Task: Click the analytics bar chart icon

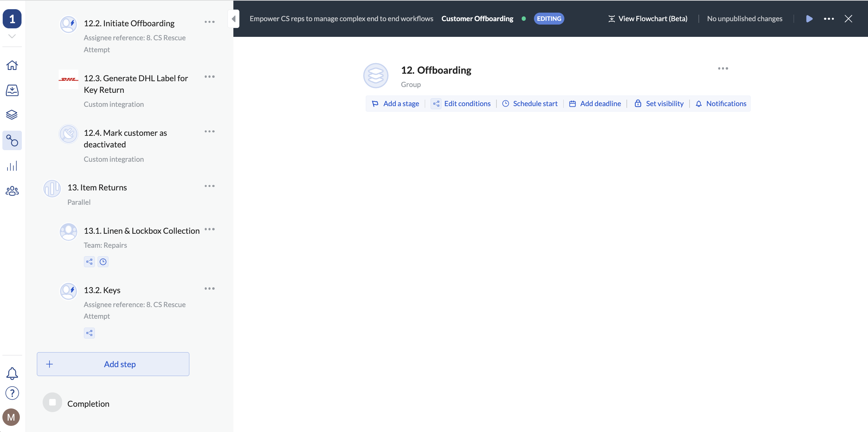Action: (12, 166)
